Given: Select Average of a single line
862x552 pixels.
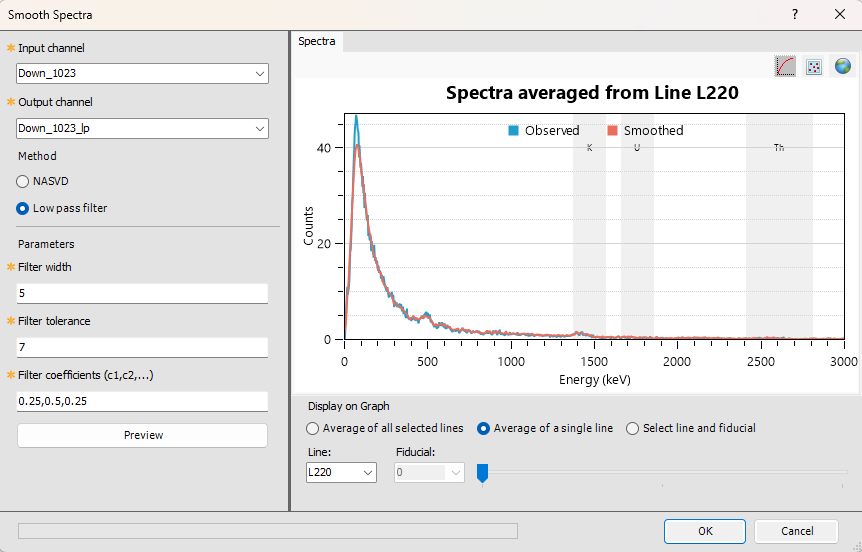Looking at the screenshot, I should point(484,428).
